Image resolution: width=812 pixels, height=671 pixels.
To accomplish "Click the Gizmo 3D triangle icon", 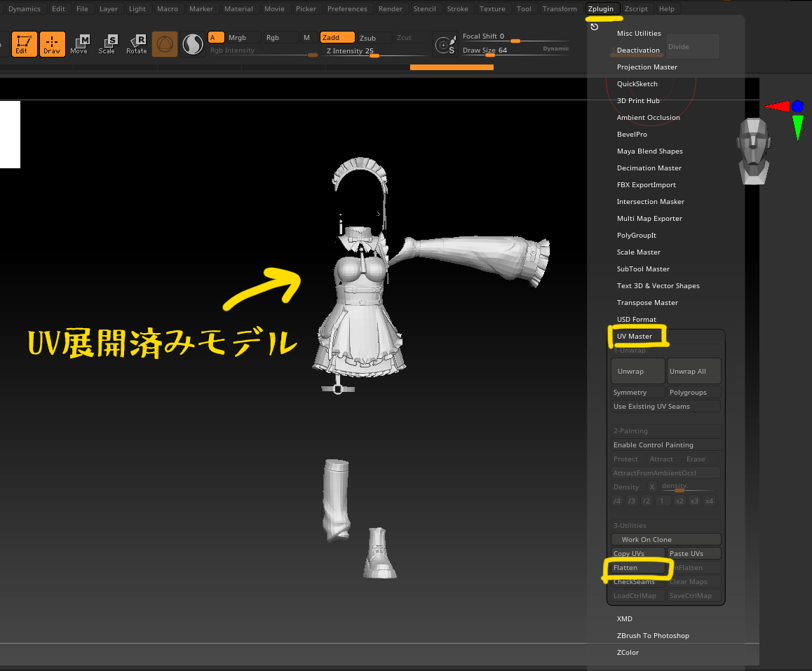I will pos(165,45).
